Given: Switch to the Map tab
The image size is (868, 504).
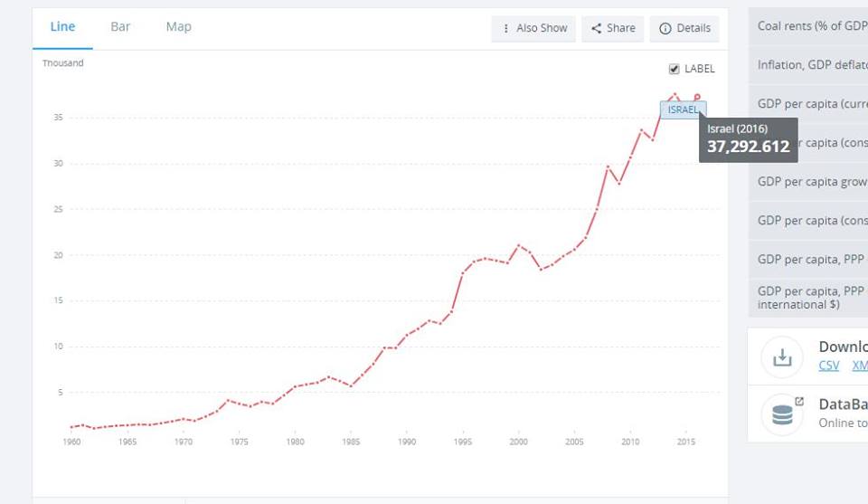Looking at the screenshot, I should (x=178, y=27).
